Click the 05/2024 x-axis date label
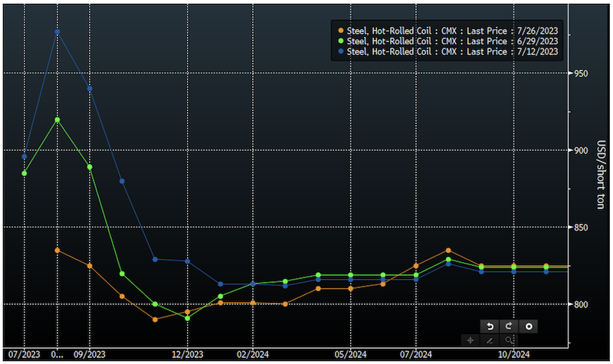 click(x=351, y=355)
